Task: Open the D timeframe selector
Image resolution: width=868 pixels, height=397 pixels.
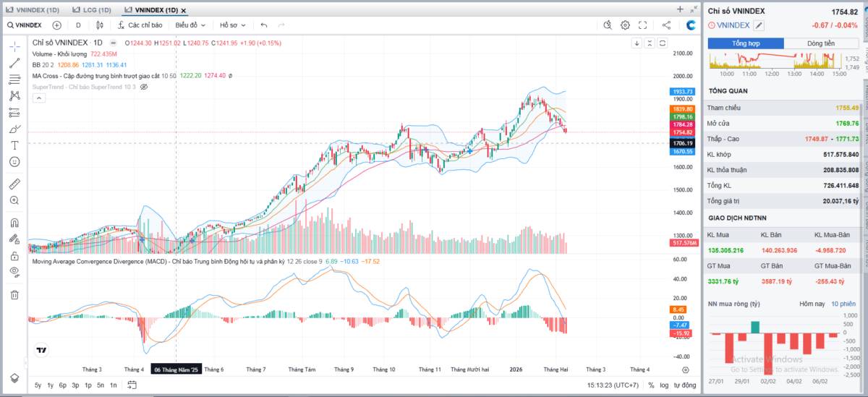Action: coord(78,25)
